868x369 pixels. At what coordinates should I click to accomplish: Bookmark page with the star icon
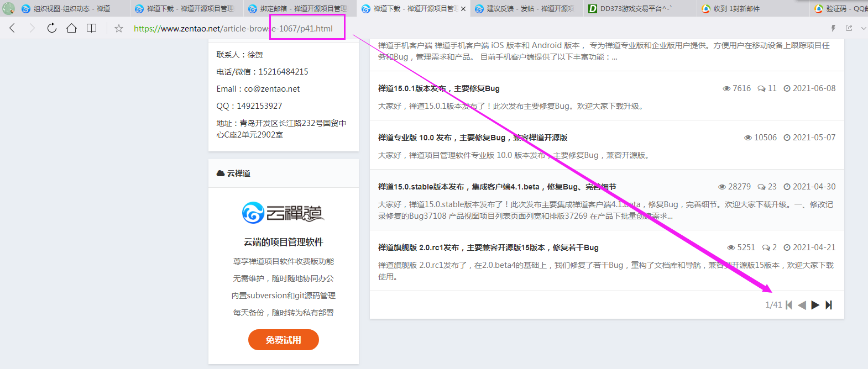(x=119, y=28)
